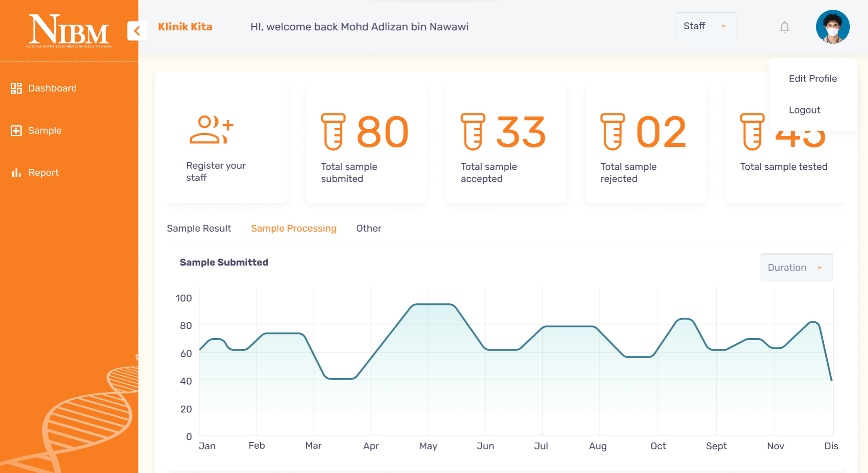This screenshot has width=868, height=473.
Task: Open the Staff dropdown
Action: point(706,26)
